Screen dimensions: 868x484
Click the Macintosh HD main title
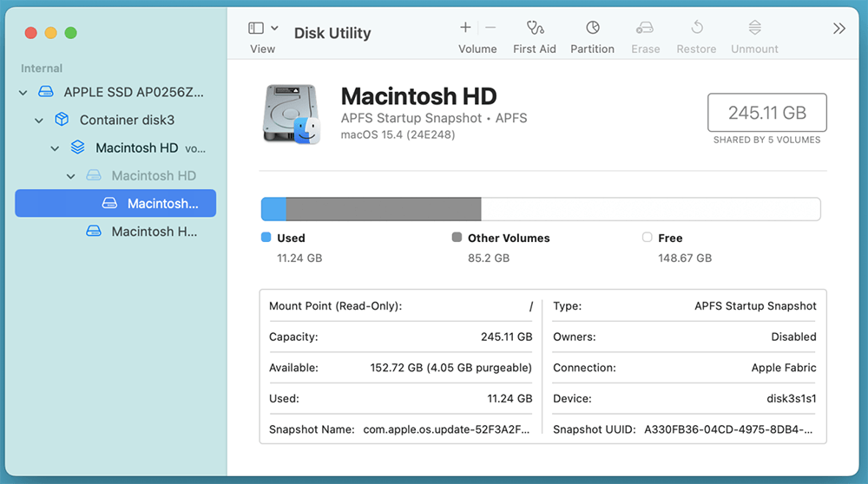418,96
